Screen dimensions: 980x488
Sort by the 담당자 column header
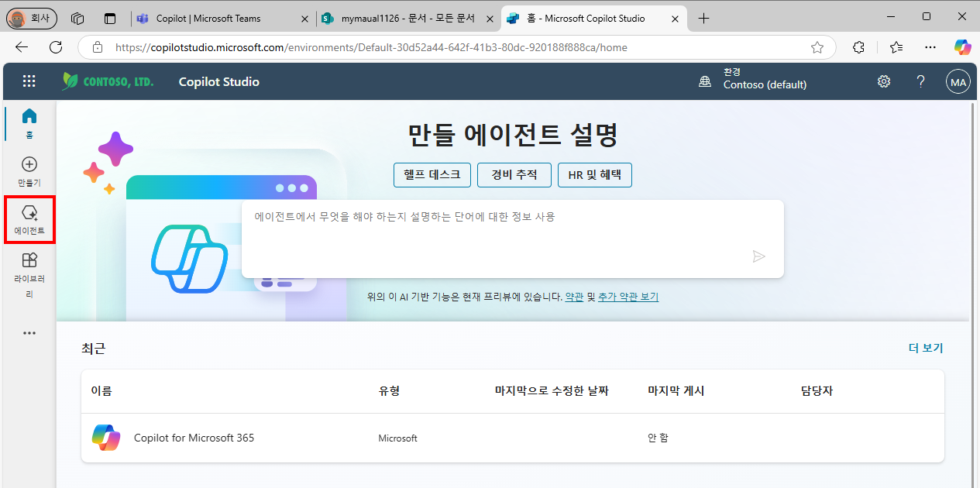click(x=817, y=391)
